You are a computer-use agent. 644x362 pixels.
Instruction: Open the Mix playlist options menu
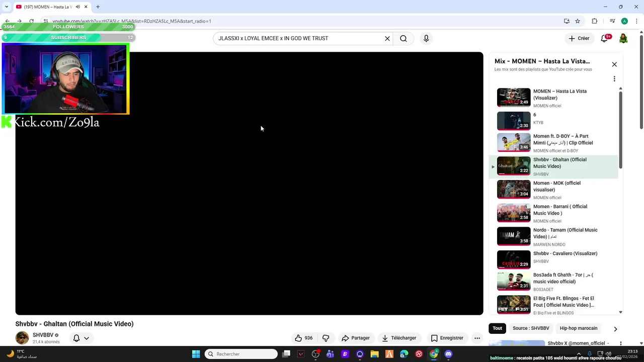(614, 79)
